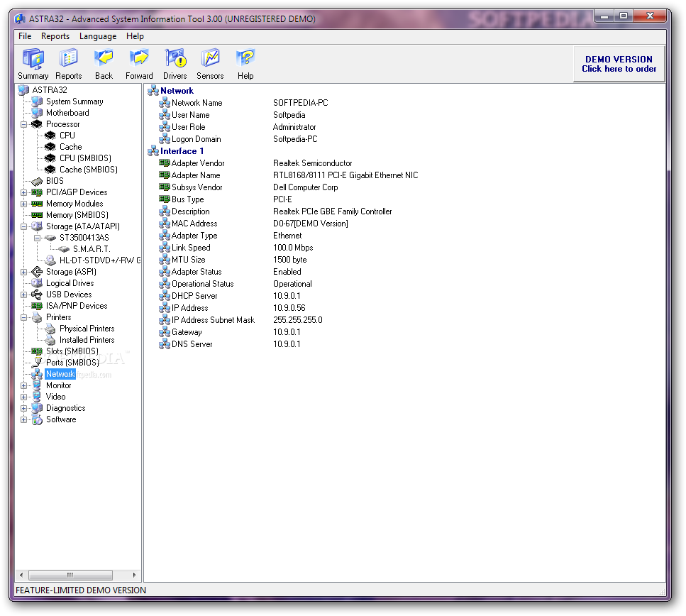The image size is (686, 616).
Task: Collapse the Processor tree node
Action: pyautogui.click(x=24, y=124)
